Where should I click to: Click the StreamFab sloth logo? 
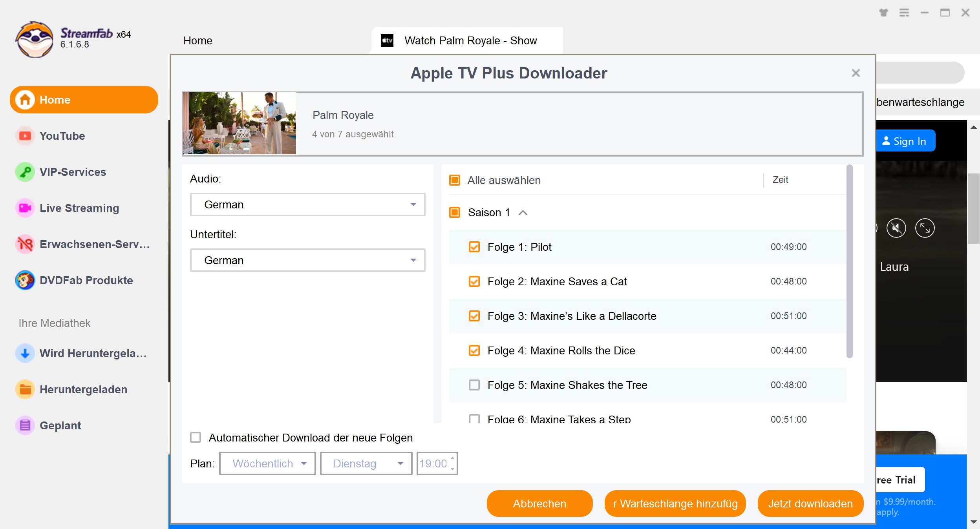pyautogui.click(x=35, y=40)
